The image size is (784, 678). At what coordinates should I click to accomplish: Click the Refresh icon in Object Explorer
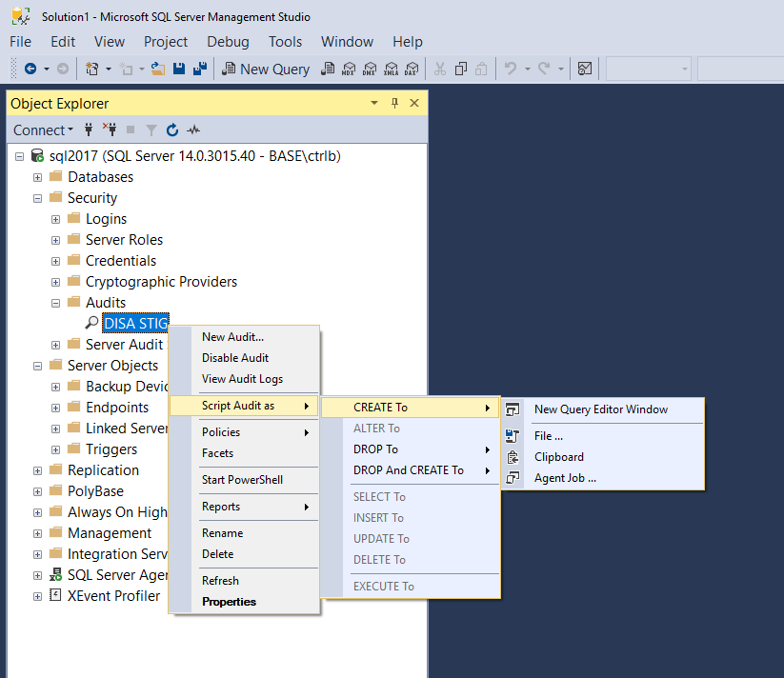pos(172,130)
